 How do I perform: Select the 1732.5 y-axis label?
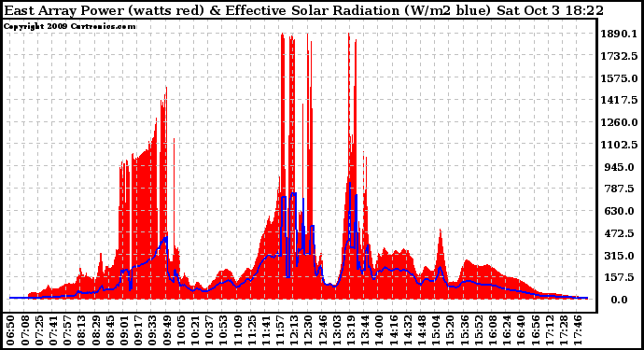tap(619, 56)
